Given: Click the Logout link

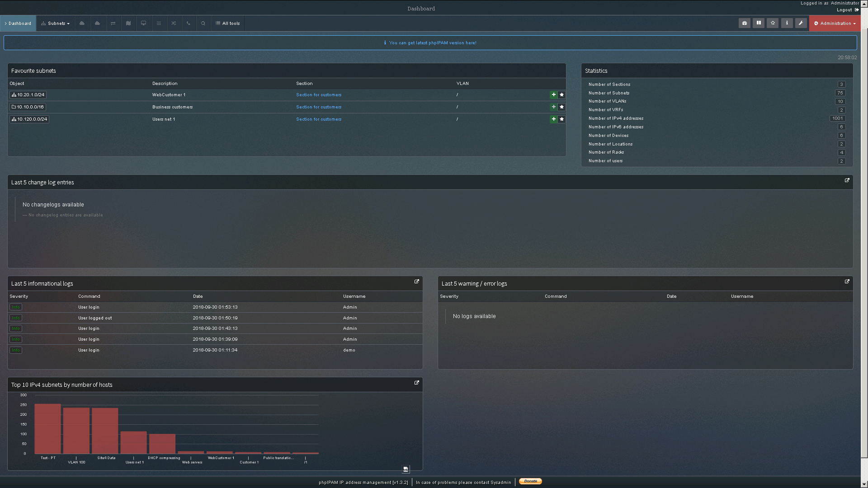Looking at the screenshot, I should point(844,10).
